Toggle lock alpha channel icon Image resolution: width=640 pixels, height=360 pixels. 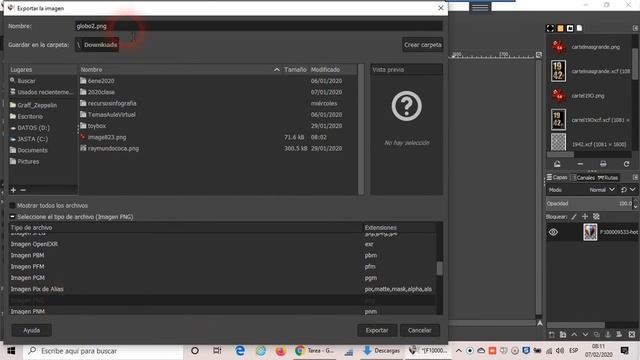596,217
